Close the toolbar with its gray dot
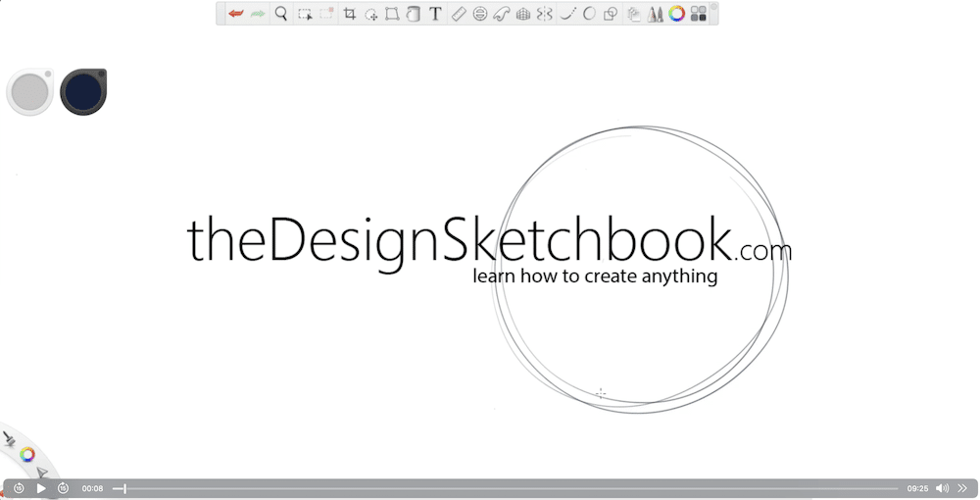The height and width of the screenshot is (500, 980). click(713, 6)
